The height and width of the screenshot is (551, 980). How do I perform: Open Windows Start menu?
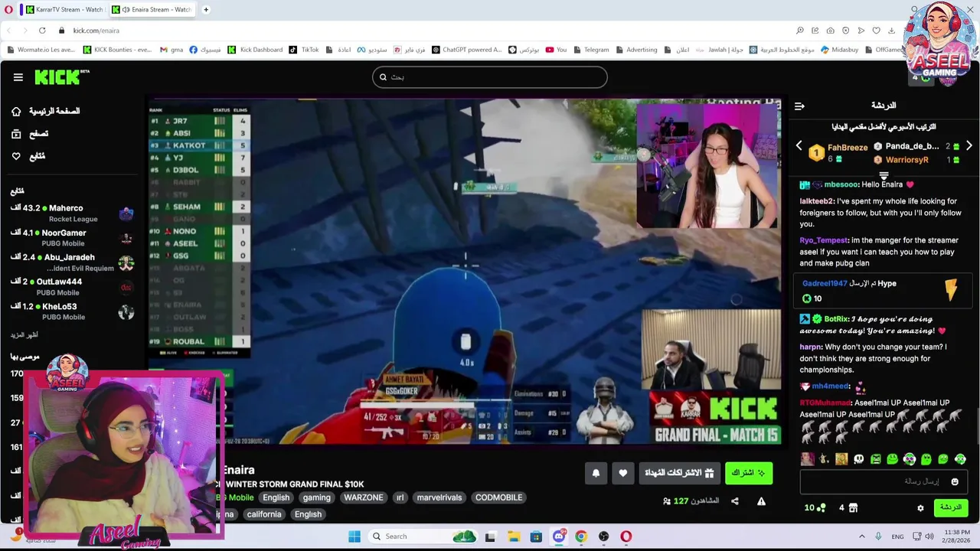pos(354,536)
